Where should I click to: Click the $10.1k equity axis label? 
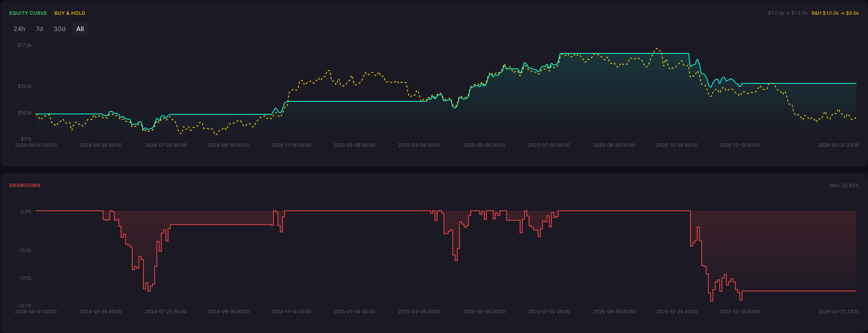24,112
